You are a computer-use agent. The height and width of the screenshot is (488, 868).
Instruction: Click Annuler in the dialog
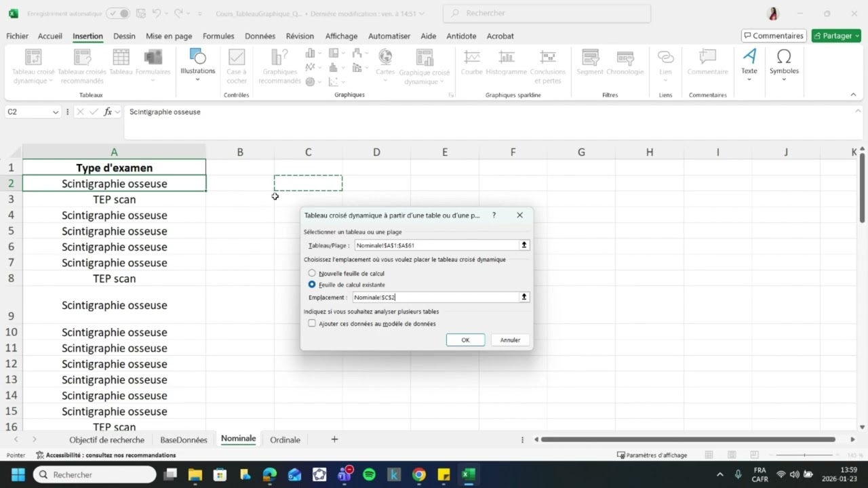click(x=510, y=340)
